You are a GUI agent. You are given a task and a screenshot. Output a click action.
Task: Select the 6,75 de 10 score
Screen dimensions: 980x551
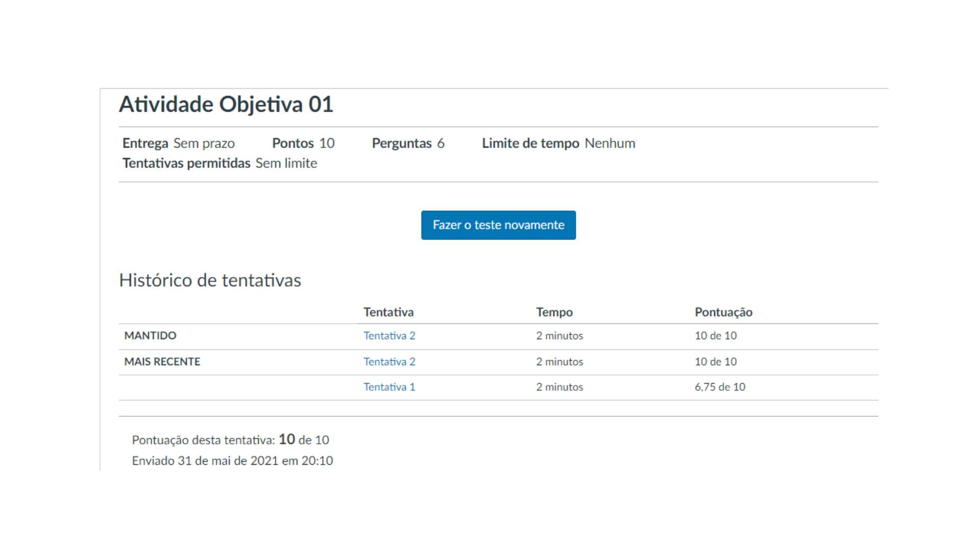pos(720,387)
